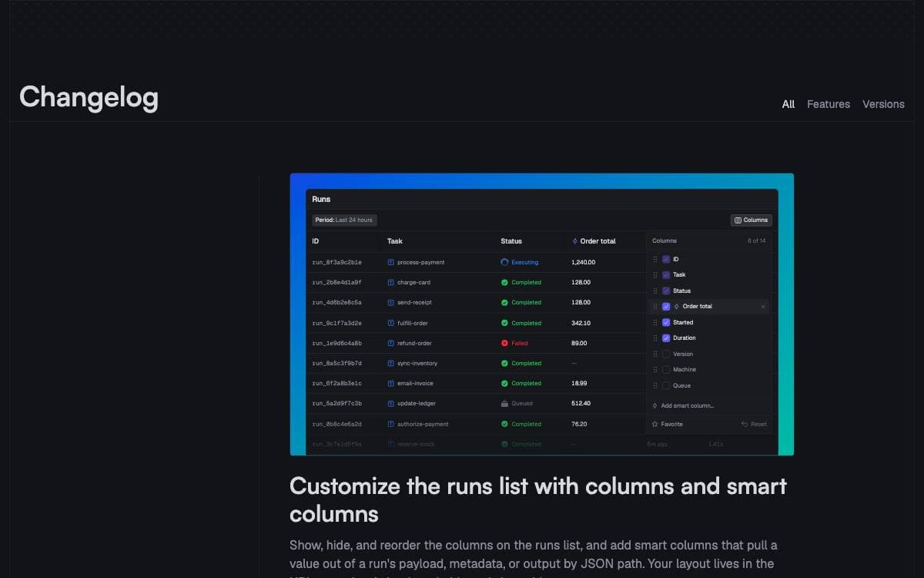Click the Completed icon for charge-card
This screenshot has width=924, height=578.
[504, 282]
